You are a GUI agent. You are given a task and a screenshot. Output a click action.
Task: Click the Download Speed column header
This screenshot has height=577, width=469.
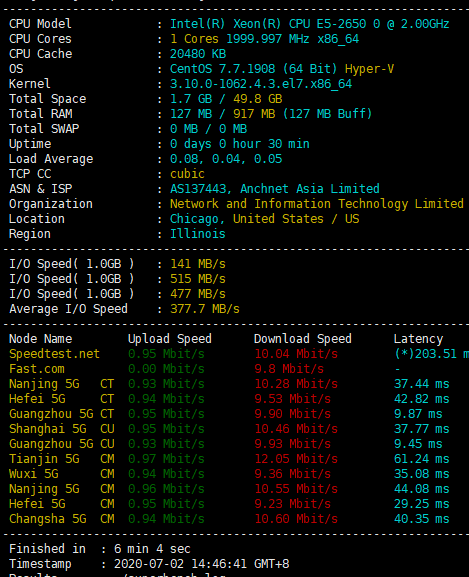[303, 339]
